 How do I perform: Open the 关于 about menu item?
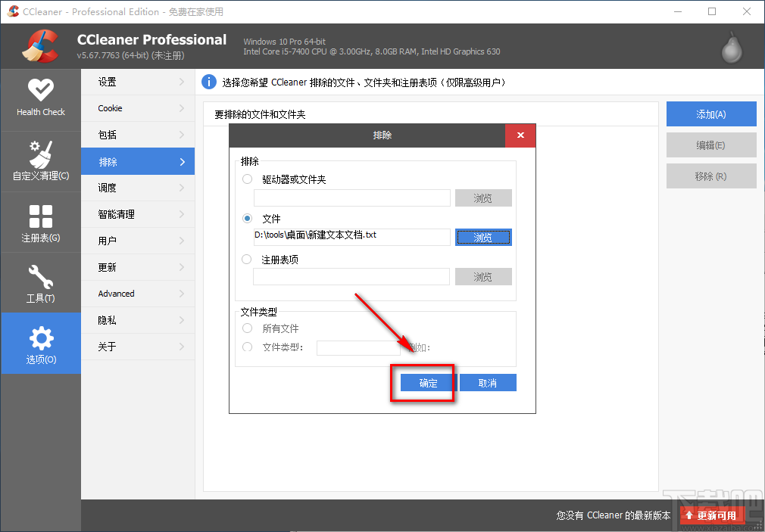click(x=138, y=347)
